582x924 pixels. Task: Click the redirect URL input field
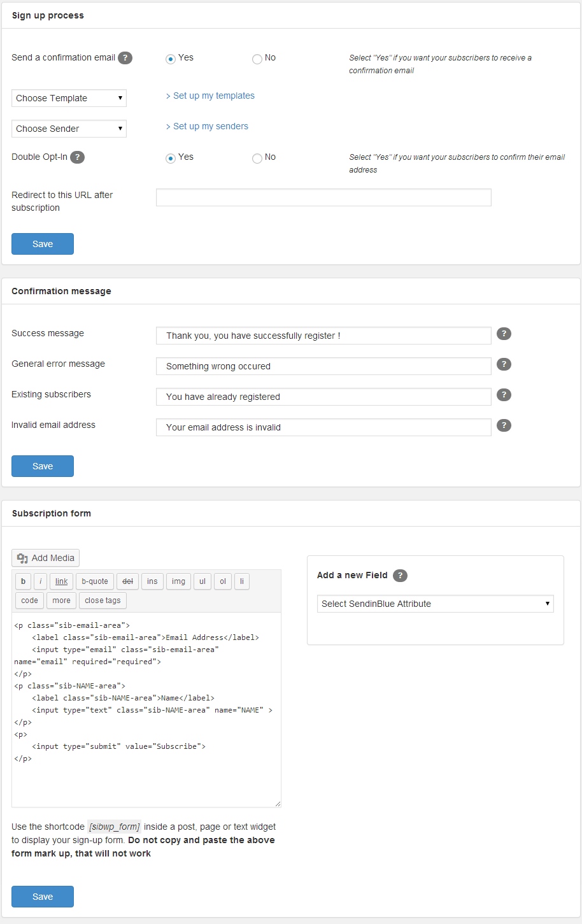pos(323,197)
